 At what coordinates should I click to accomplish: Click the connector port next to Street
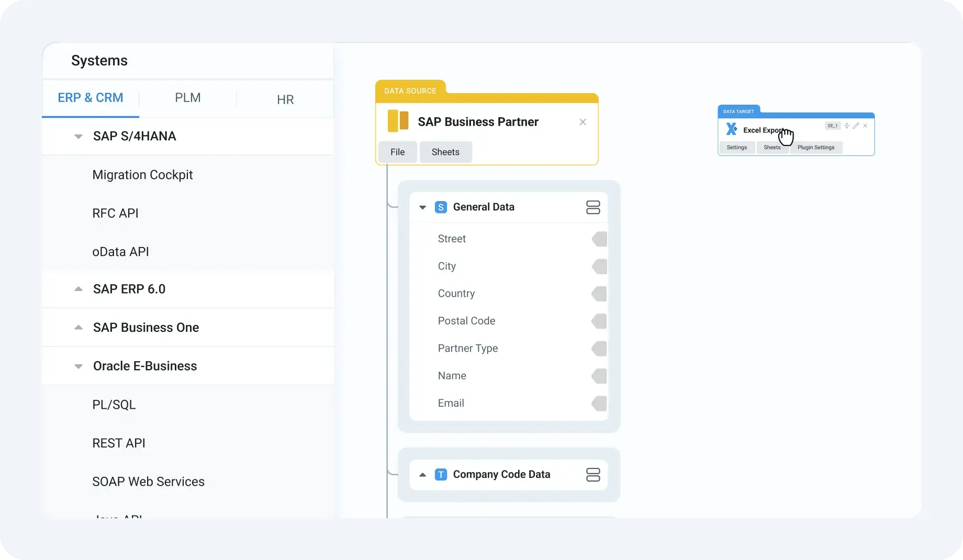tap(600, 239)
